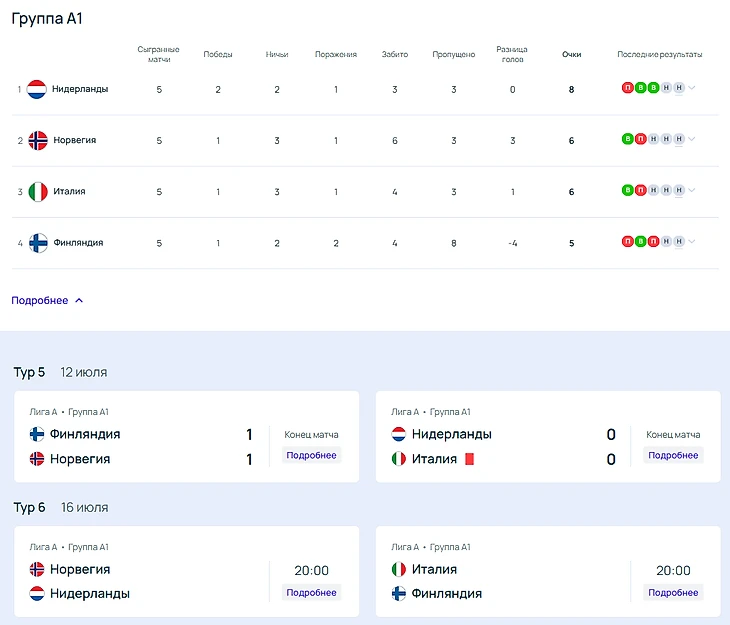Click the Italy flag in standings table
Screen dimensions: 730x625
click(38, 191)
